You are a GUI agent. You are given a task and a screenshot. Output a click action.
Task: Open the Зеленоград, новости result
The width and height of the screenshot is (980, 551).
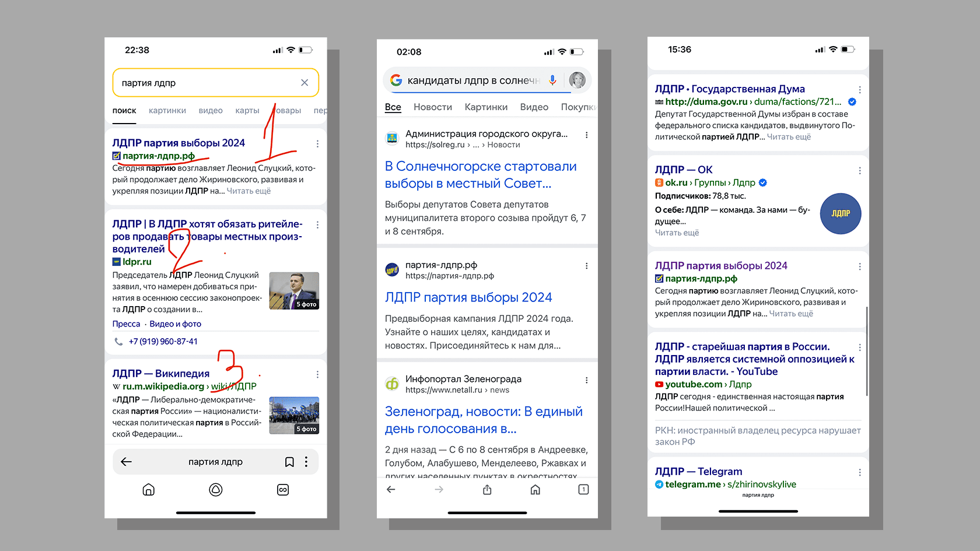click(x=484, y=420)
